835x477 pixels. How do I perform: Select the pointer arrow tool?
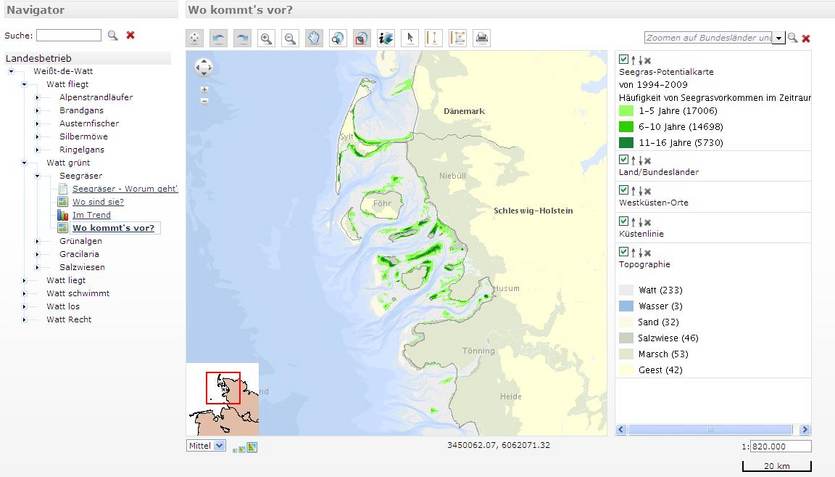(410, 38)
